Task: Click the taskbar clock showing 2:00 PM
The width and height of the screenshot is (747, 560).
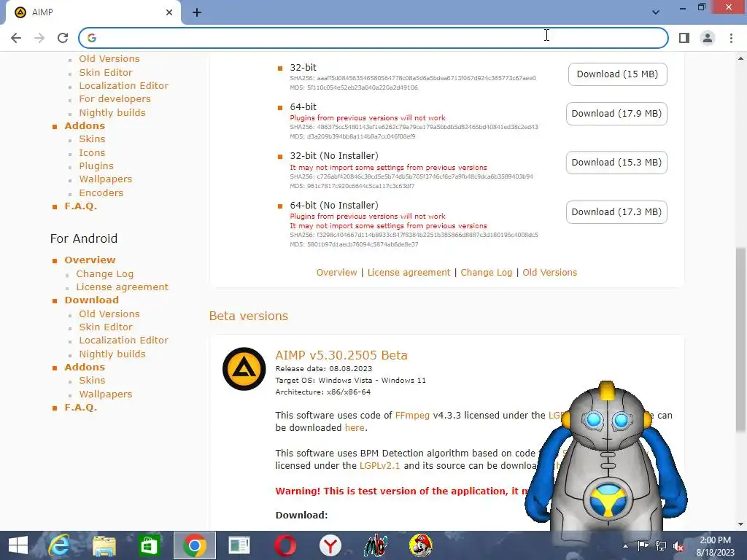Action: click(715, 546)
